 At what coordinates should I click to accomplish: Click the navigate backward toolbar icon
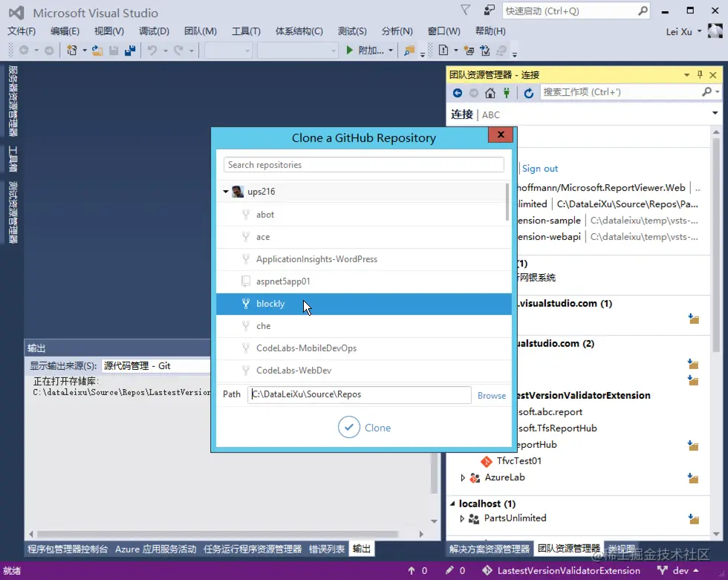coord(24,50)
